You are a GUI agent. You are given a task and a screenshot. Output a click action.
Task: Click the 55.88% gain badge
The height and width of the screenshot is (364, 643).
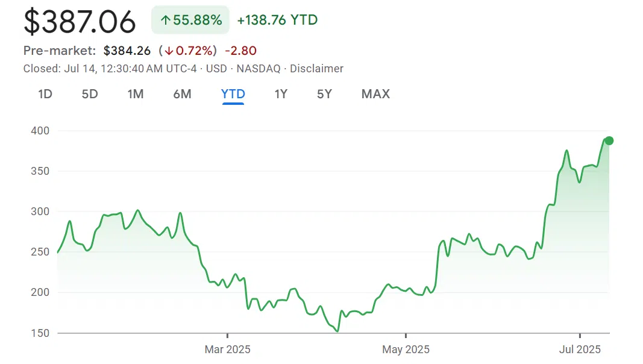coord(190,20)
